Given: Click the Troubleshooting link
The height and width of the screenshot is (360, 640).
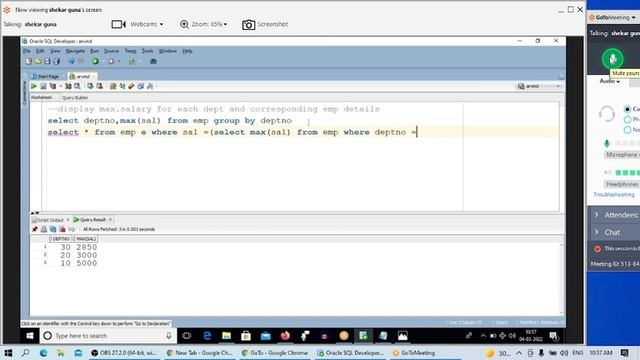Looking at the screenshot, I should pyautogui.click(x=613, y=195).
